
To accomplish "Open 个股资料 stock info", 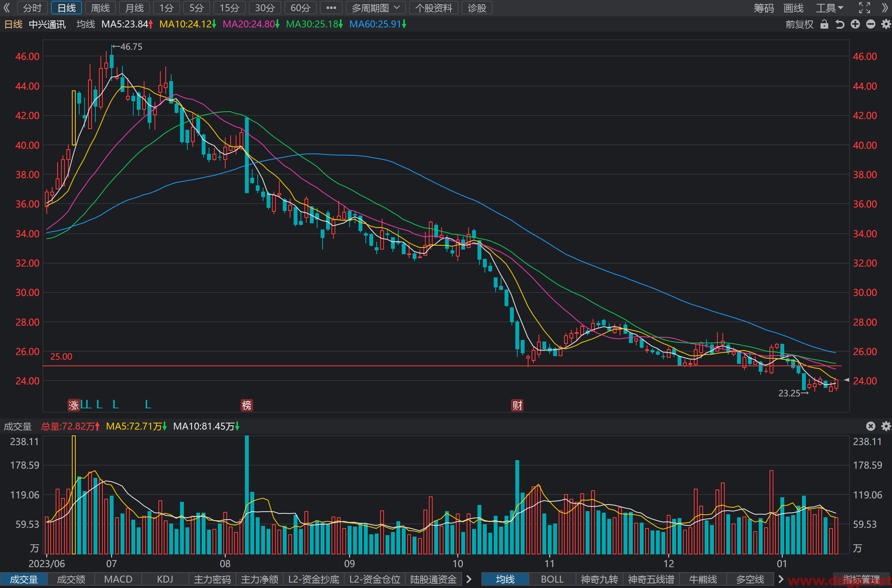I will point(434,8).
